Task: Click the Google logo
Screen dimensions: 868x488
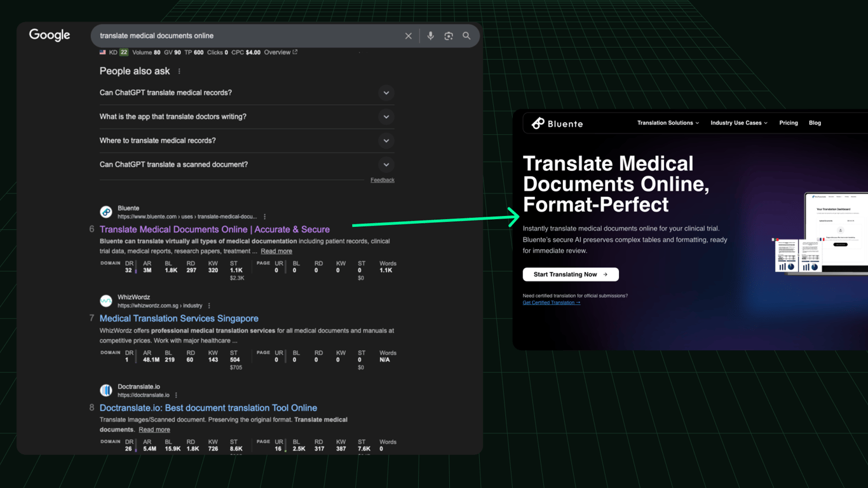Action: [x=50, y=36]
